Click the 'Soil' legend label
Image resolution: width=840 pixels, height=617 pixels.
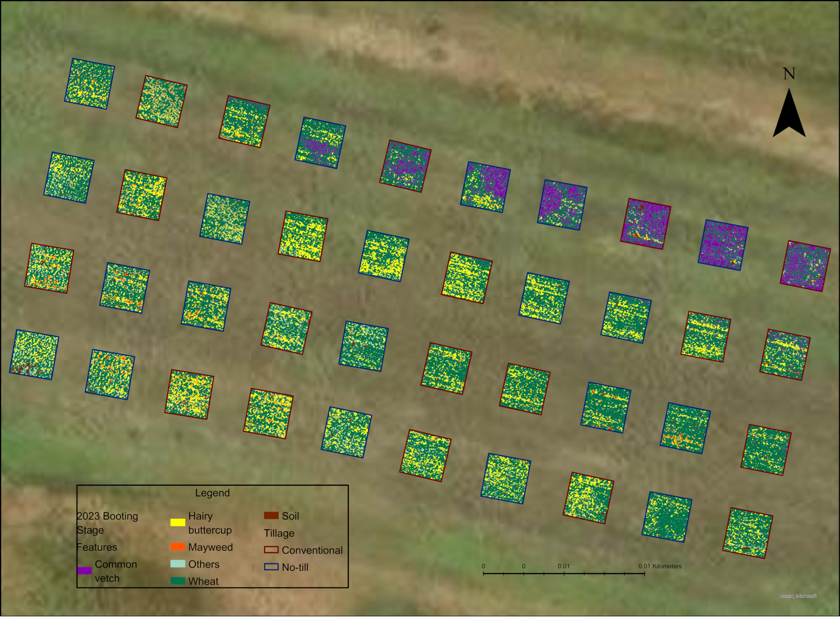(x=290, y=516)
